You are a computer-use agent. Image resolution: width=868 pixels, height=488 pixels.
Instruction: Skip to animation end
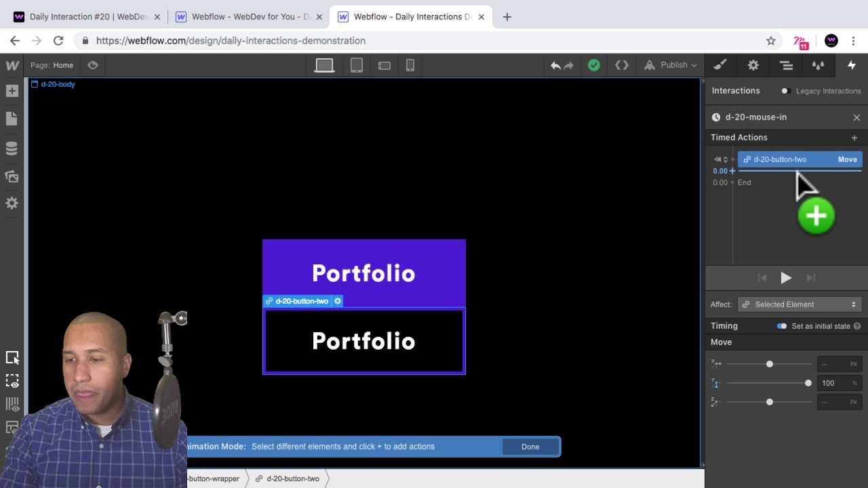[811, 278]
